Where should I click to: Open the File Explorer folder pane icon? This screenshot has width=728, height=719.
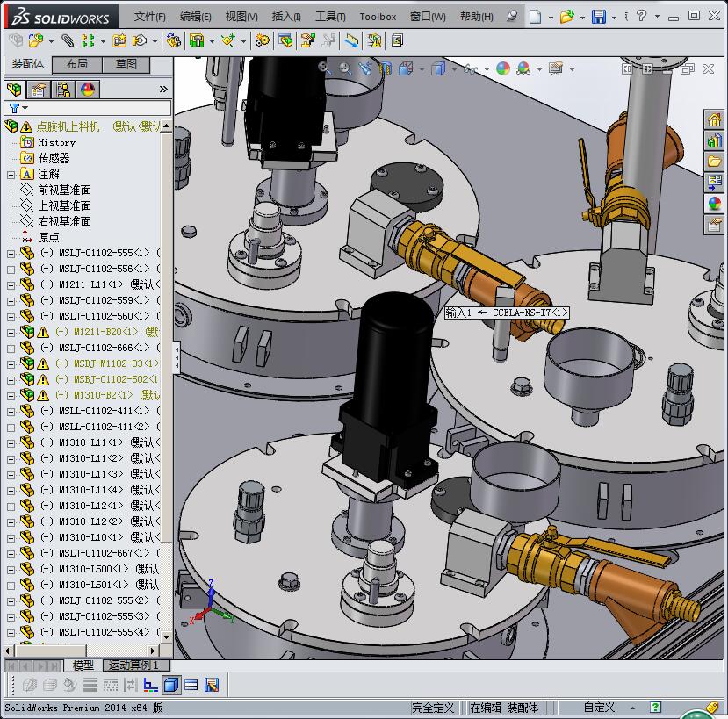pyautogui.click(x=714, y=162)
